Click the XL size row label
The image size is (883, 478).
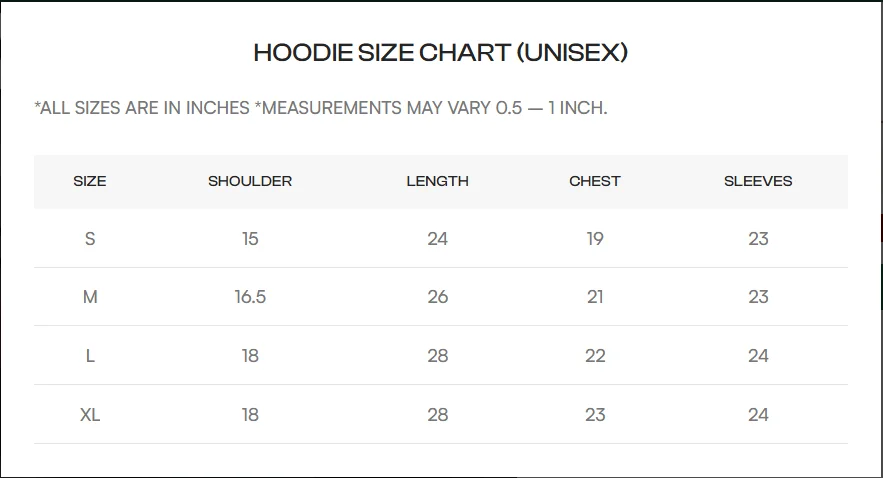click(90, 415)
